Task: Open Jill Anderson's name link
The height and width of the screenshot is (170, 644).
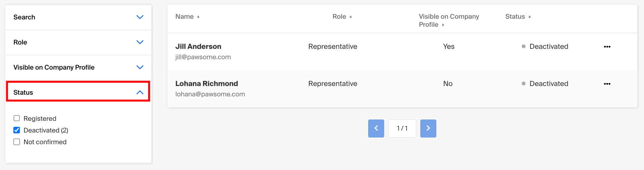Action: [198, 47]
